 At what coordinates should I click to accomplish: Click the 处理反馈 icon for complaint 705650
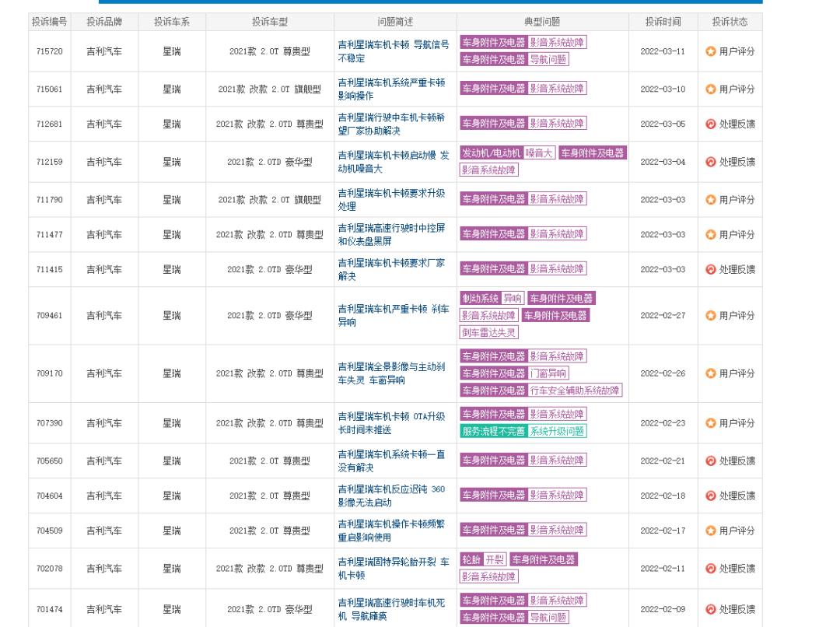tap(710, 461)
